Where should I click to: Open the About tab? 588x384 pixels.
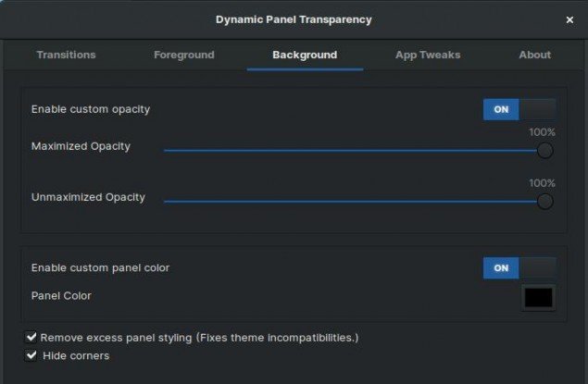click(534, 55)
